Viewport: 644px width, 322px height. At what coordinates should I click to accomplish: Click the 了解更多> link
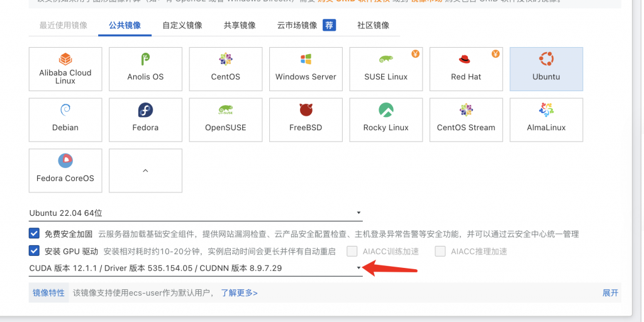[x=240, y=293]
